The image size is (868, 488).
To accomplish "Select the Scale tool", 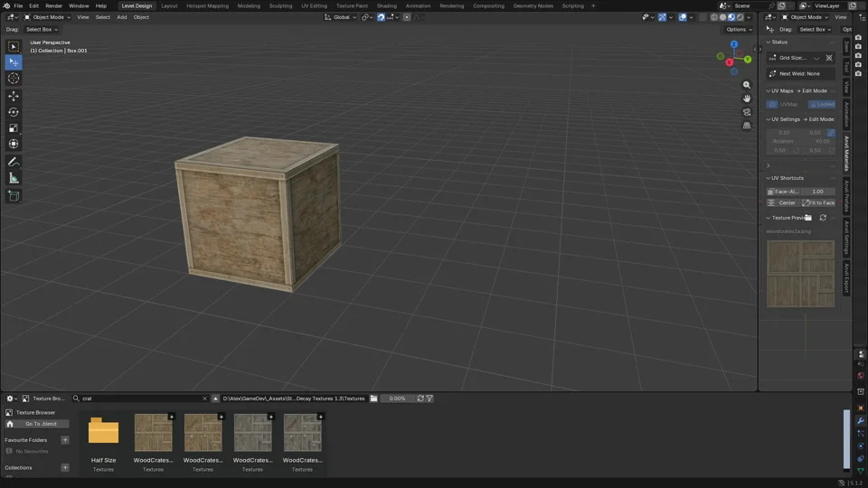I will 14,128.
